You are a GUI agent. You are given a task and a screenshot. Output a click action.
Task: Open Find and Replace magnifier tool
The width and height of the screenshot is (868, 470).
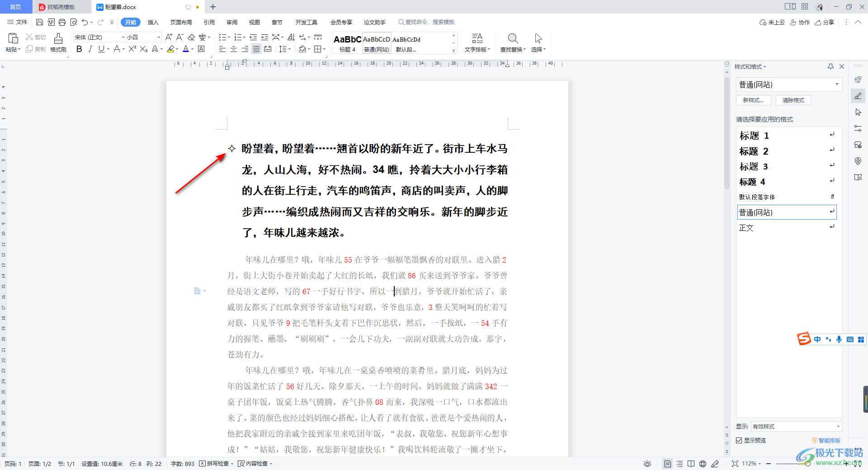pos(513,38)
